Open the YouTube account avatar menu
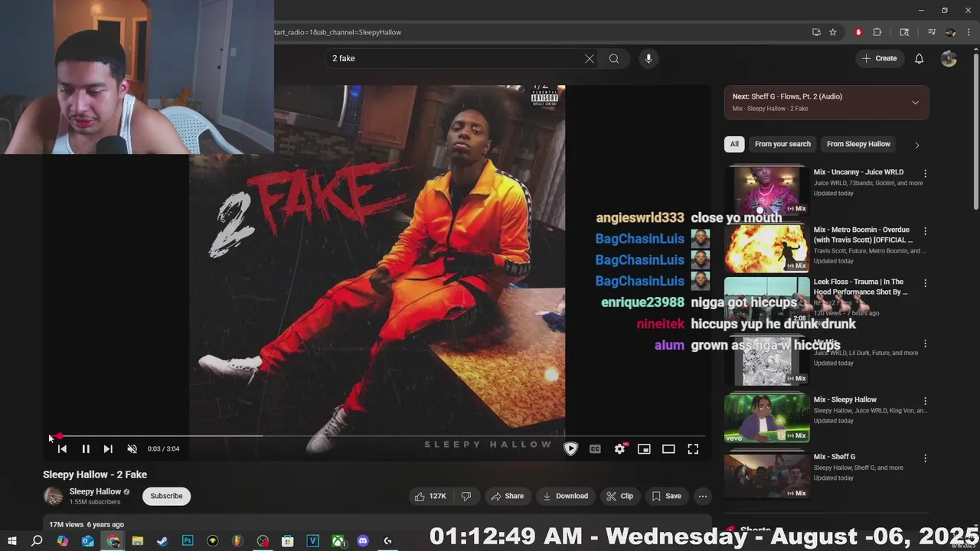 (x=949, y=58)
